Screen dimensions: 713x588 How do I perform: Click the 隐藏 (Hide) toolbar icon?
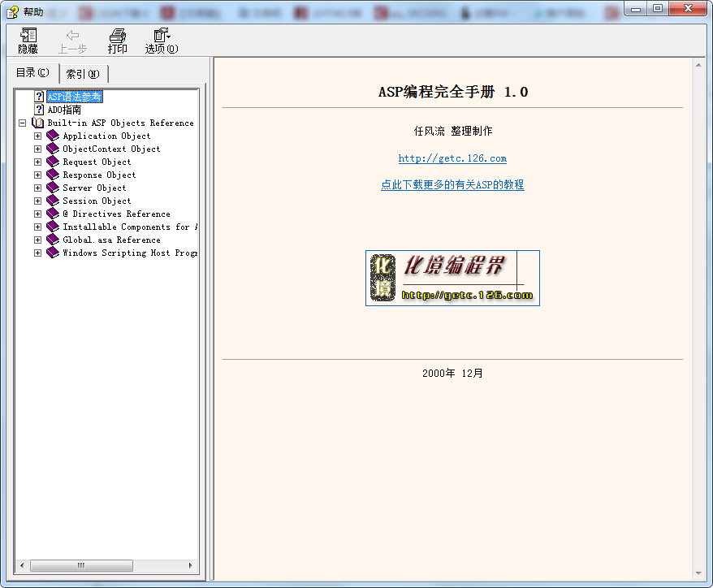(x=27, y=39)
